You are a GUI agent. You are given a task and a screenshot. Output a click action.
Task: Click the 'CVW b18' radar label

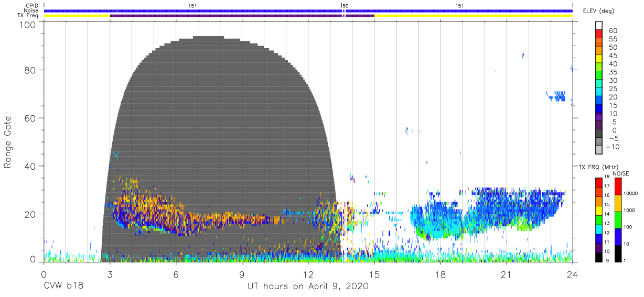pyautogui.click(x=63, y=287)
